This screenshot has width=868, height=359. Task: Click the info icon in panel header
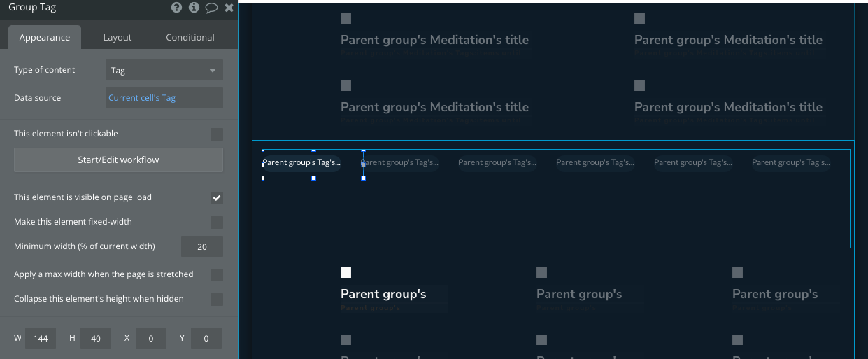coord(194,8)
